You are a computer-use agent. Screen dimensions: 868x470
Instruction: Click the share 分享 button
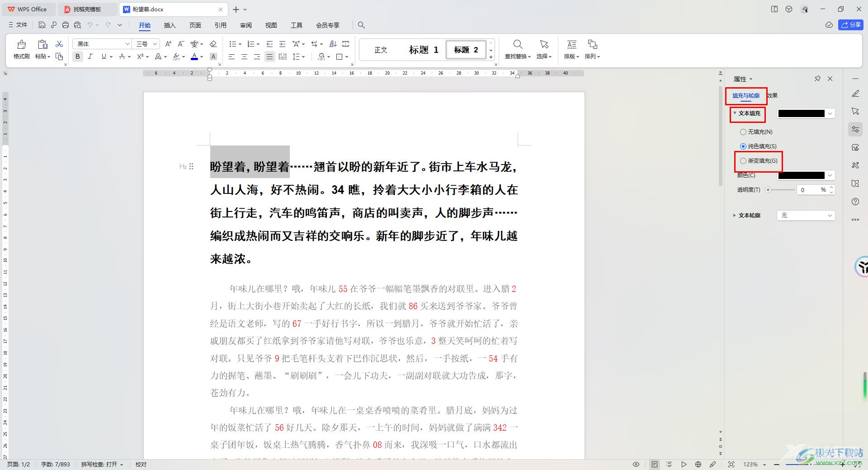tap(851, 25)
